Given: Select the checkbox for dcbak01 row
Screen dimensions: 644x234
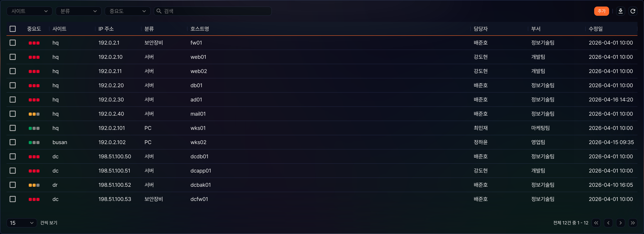Looking at the screenshot, I should (12, 185).
